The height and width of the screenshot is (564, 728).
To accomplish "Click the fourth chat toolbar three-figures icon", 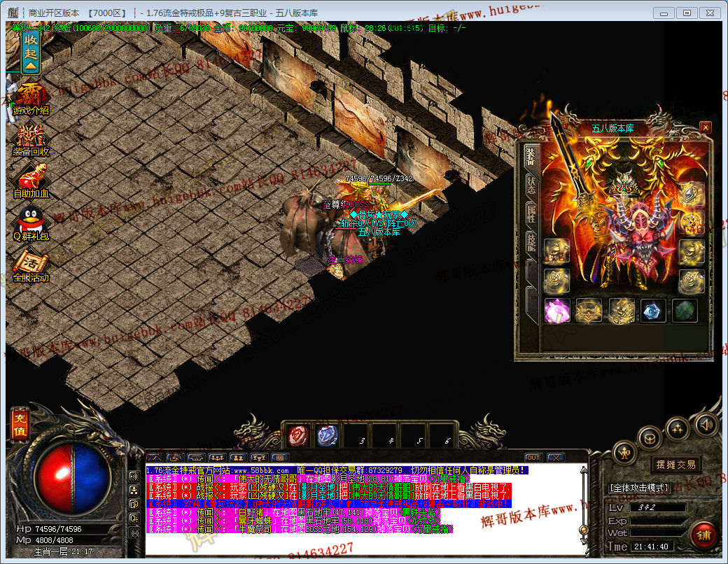I will click(x=217, y=458).
